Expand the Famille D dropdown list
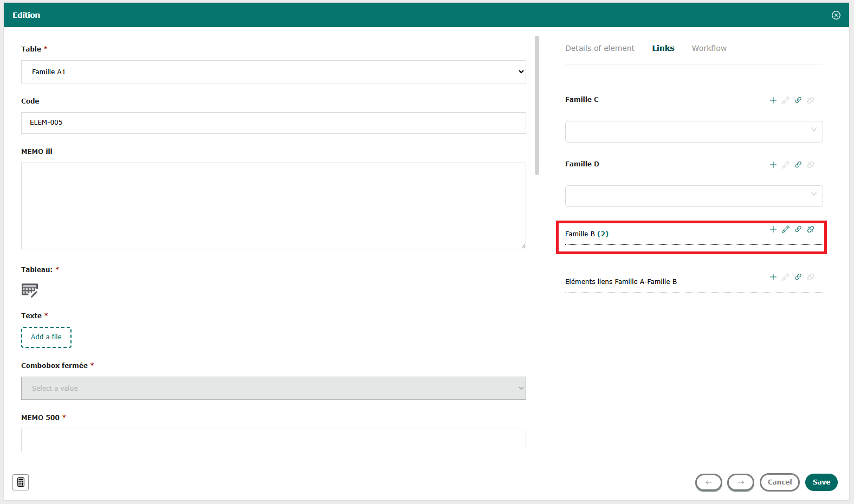Image resolution: width=854 pixels, height=504 pixels. coord(694,196)
